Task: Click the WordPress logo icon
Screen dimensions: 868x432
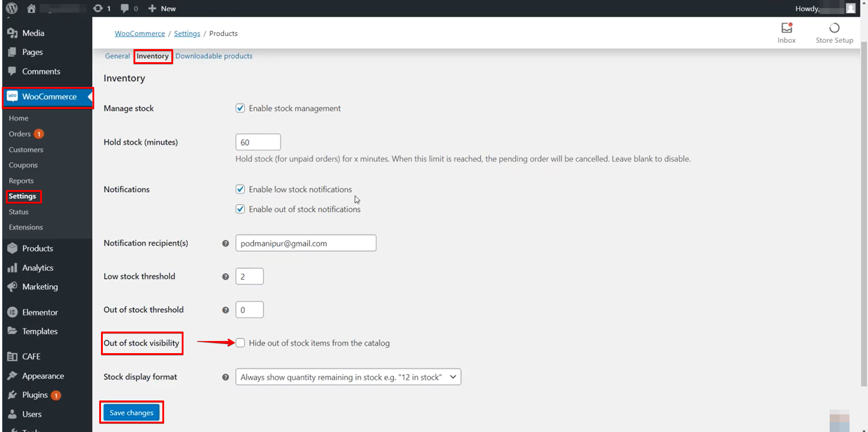Action: pos(12,8)
